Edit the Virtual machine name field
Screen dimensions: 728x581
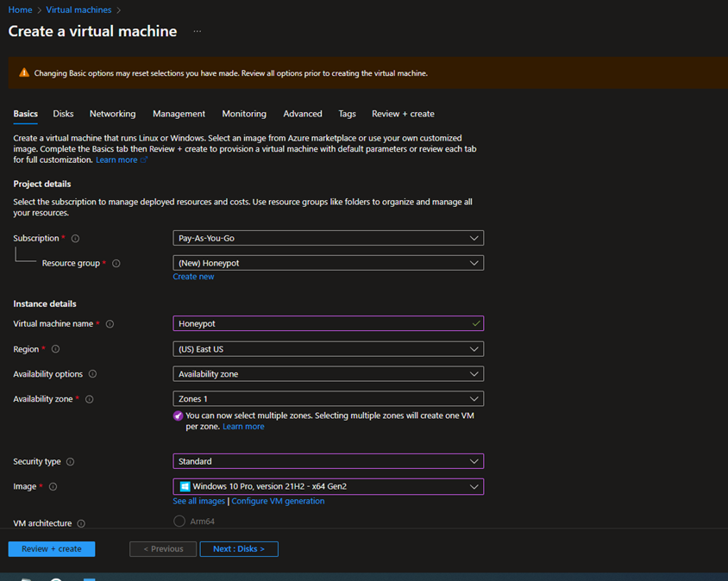pyautogui.click(x=328, y=323)
